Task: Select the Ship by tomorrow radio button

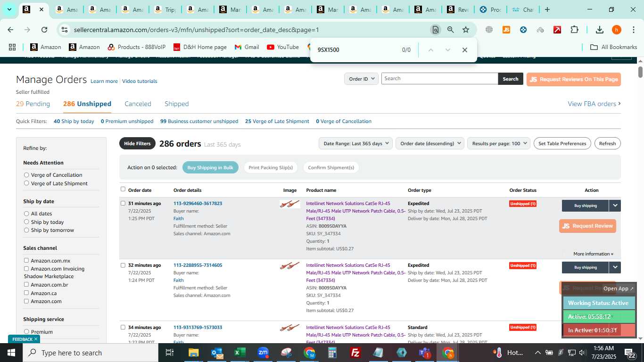Action: (x=26, y=230)
